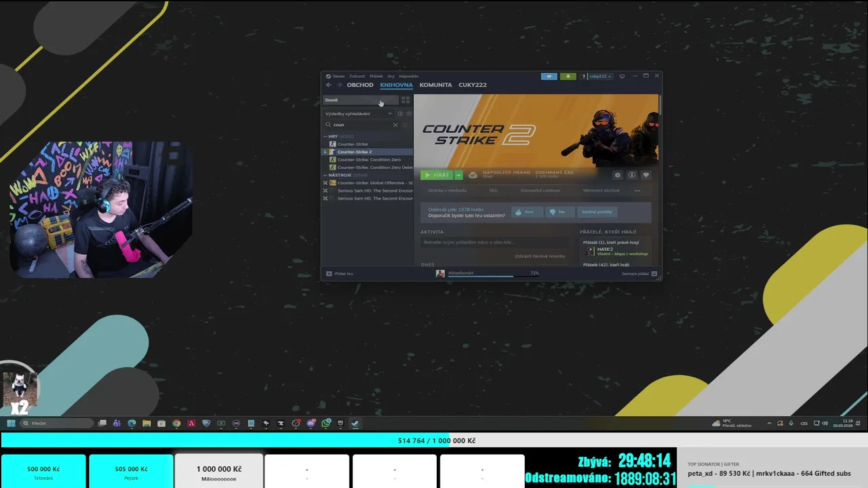The height and width of the screenshot is (488, 868).
Task: Switch to the OBCHOD tab
Action: pyautogui.click(x=360, y=85)
